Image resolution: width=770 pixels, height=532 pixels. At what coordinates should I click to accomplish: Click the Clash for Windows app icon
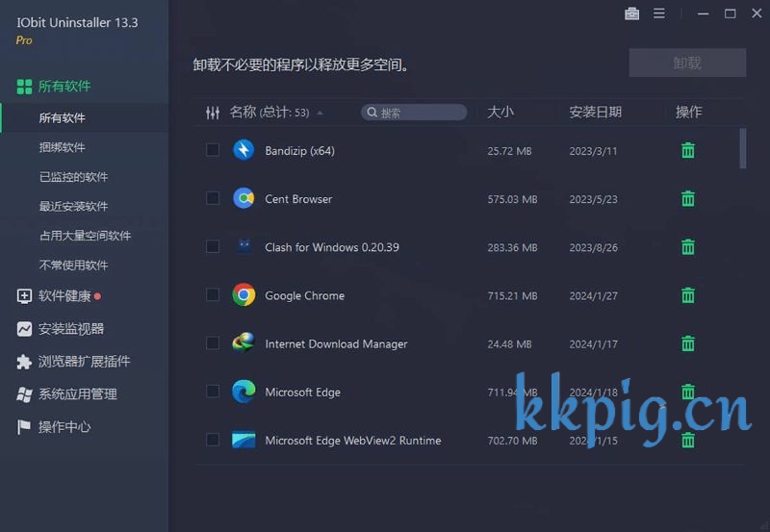coord(244,247)
